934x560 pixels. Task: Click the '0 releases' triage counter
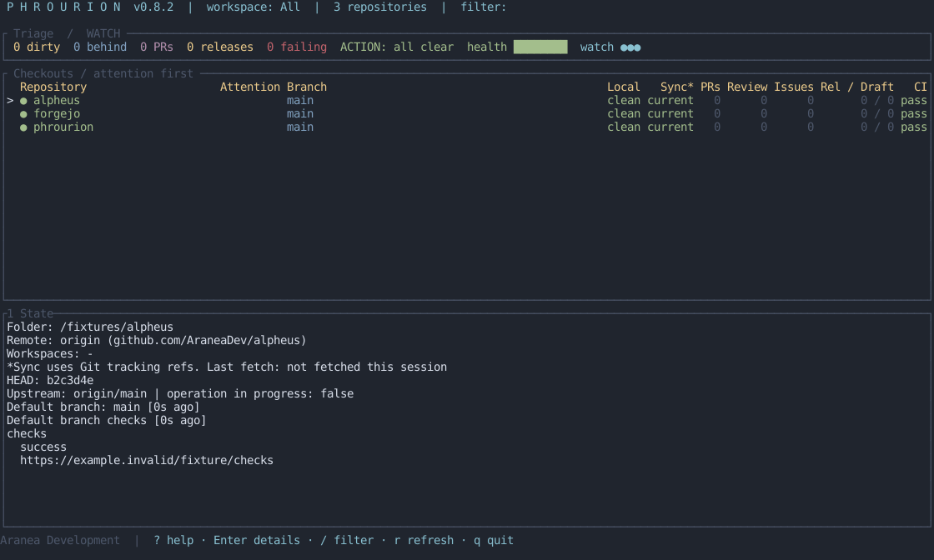220,47
